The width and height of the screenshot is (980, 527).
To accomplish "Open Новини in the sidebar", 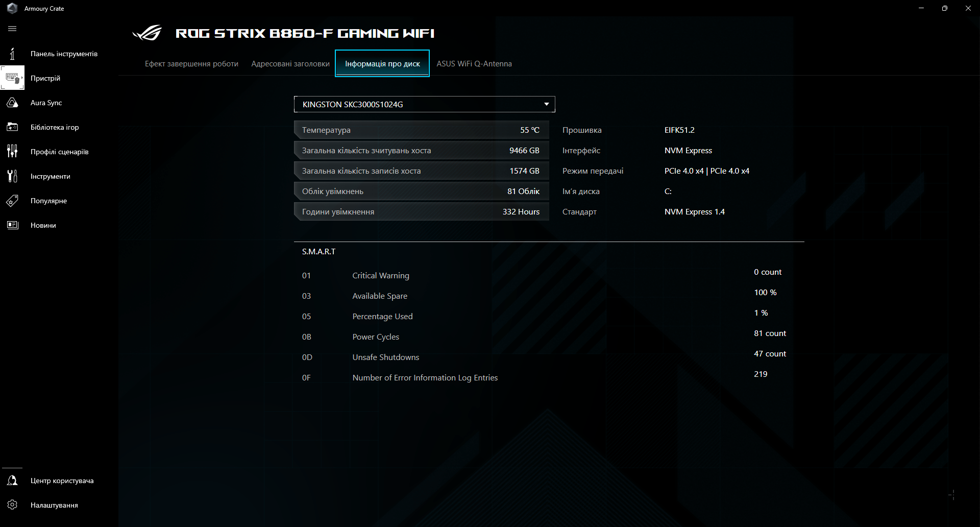I will [x=43, y=225].
